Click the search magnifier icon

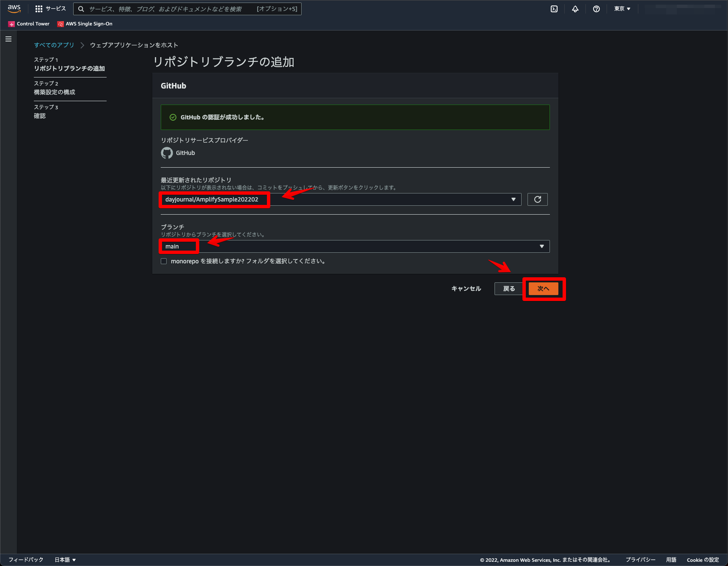(x=80, y=8)
